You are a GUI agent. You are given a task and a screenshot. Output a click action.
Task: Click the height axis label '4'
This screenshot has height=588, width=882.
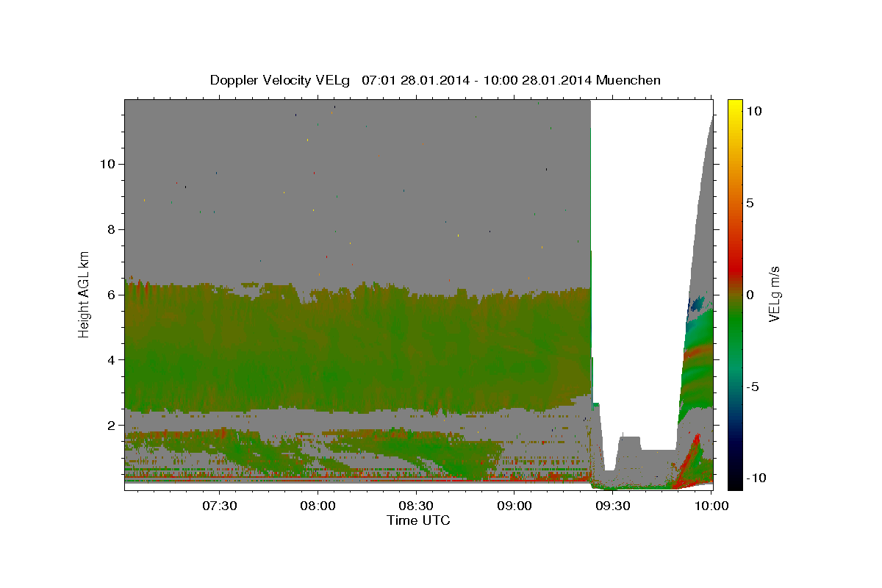(110, 360)
